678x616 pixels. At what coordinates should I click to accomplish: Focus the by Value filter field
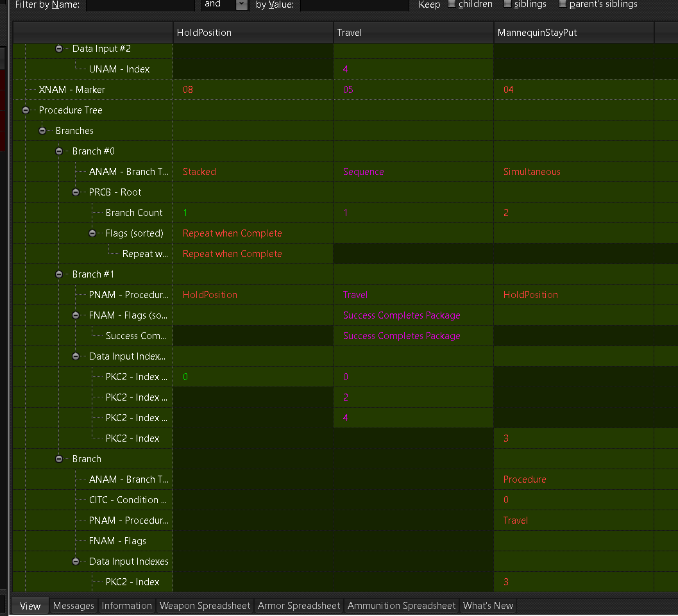click(355, 5)
